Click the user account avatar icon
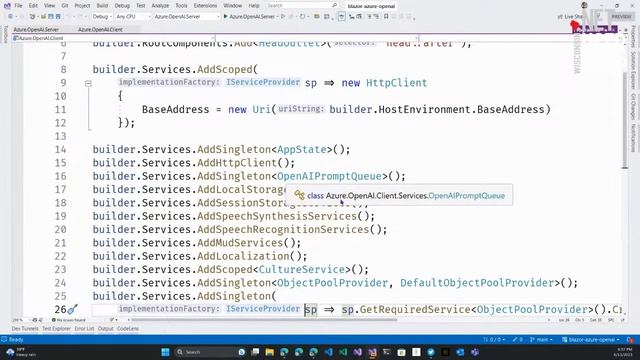This screenshot has height=360, width=640. [x=584, y=5]
